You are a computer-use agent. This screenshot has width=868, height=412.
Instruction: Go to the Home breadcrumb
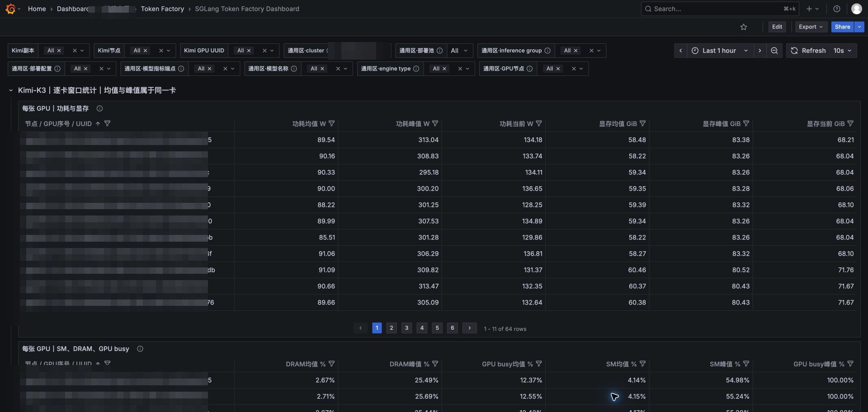[37, 9]
